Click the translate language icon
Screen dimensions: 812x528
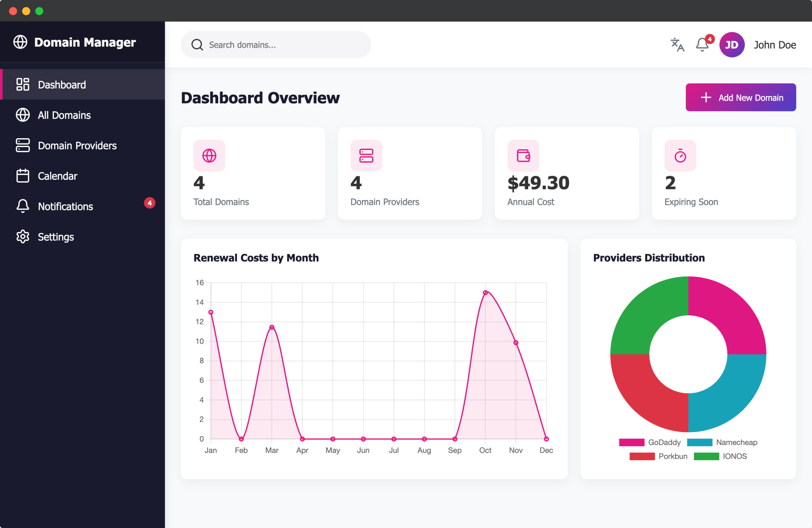coord(677,45)
